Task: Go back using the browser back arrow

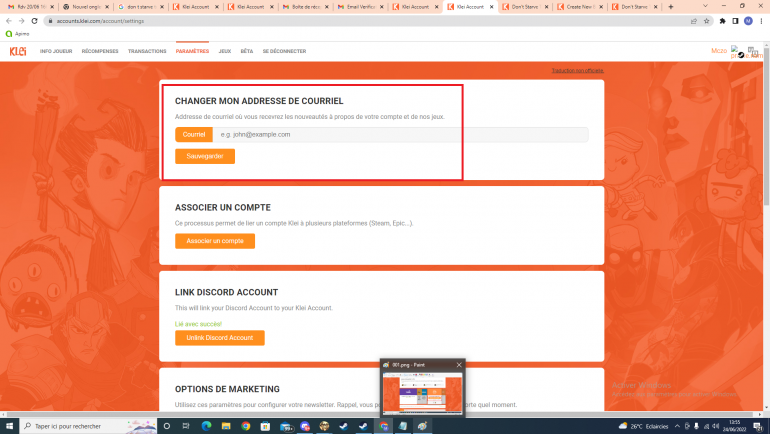Action: tap(8, 20)
